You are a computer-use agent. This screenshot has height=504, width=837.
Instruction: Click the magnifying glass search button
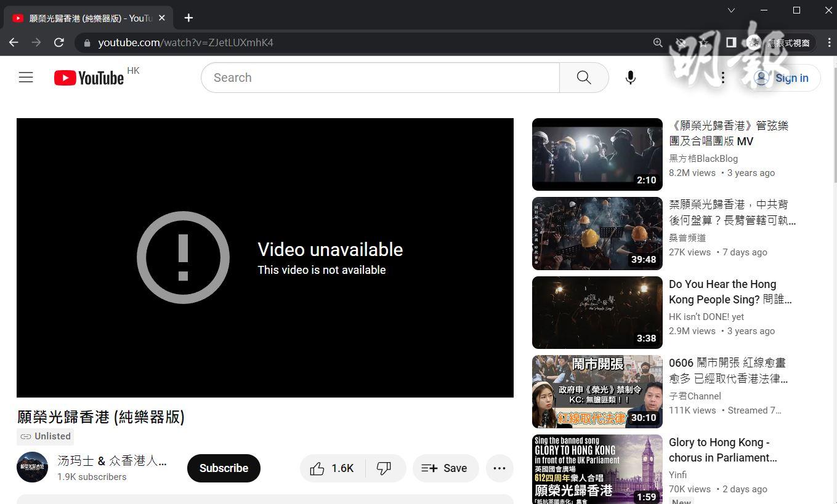coord(583,78)
